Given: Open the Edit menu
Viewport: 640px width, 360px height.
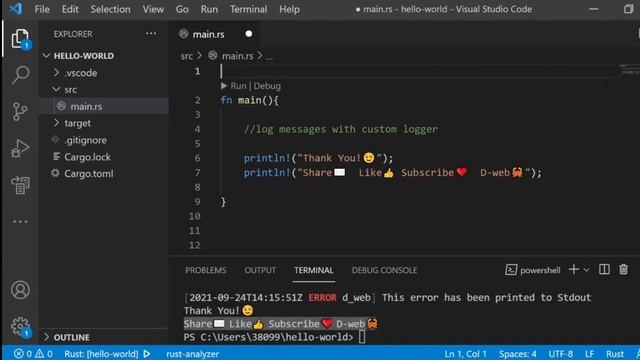Looking at the screenshot, I should pyautogui.click(x=70, y=9).
